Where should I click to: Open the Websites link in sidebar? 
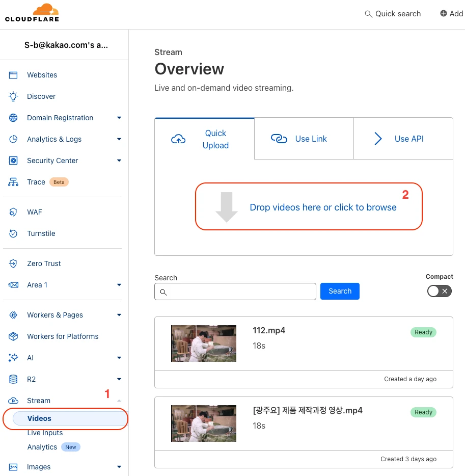(42, 75)
